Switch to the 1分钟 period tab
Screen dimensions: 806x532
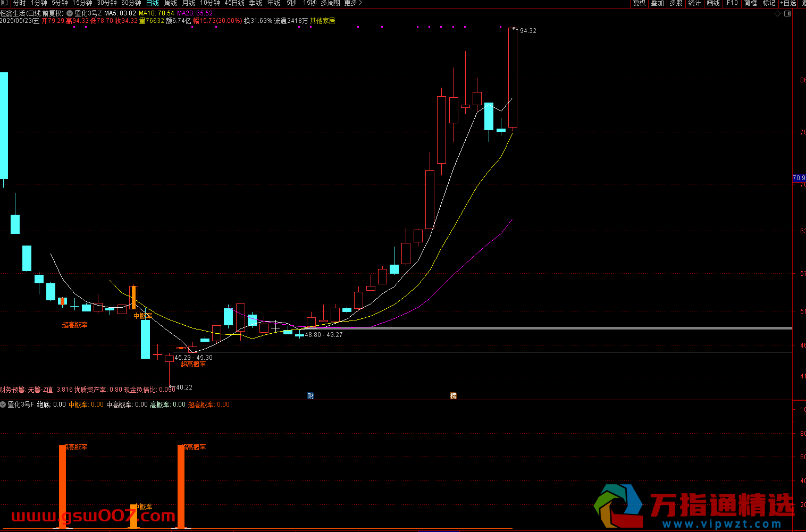[39, 3]
